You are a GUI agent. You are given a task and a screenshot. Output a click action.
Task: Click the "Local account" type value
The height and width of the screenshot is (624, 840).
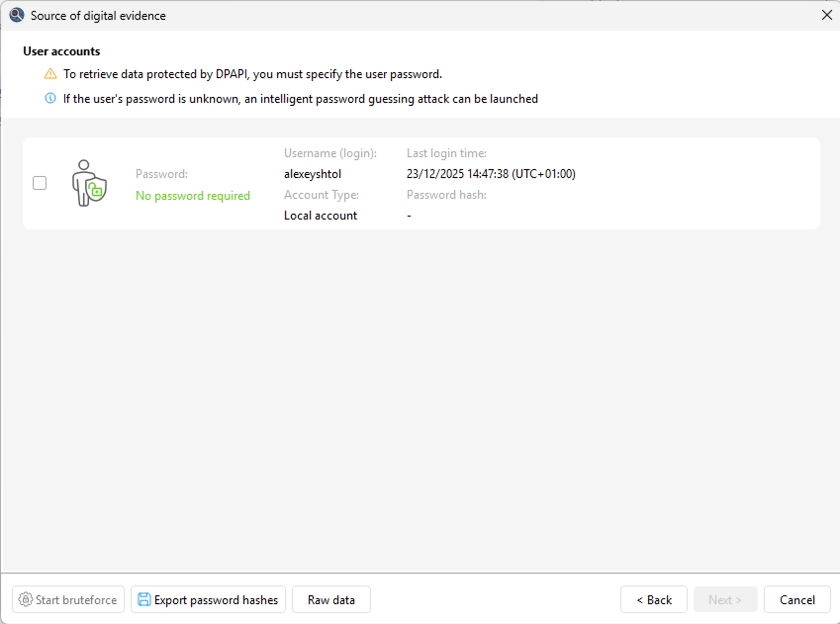[x=321, y=216]
